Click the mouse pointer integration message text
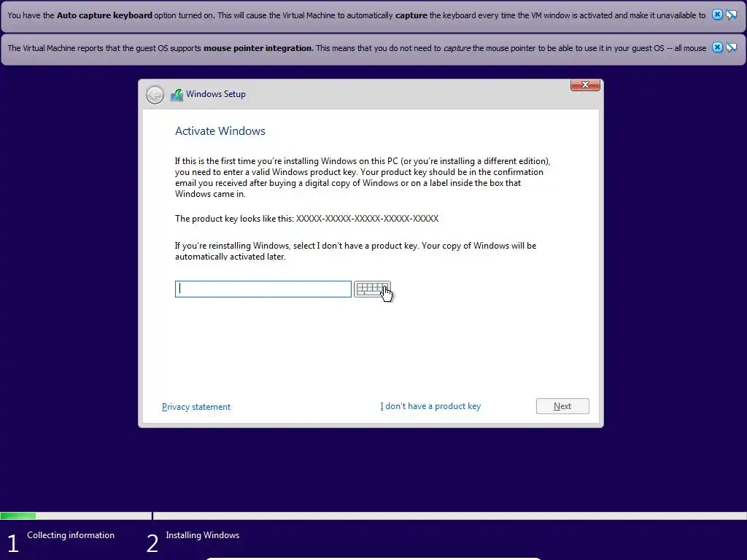Image resolution: width=747 pixels, height=560 pixels. point(356,48)
